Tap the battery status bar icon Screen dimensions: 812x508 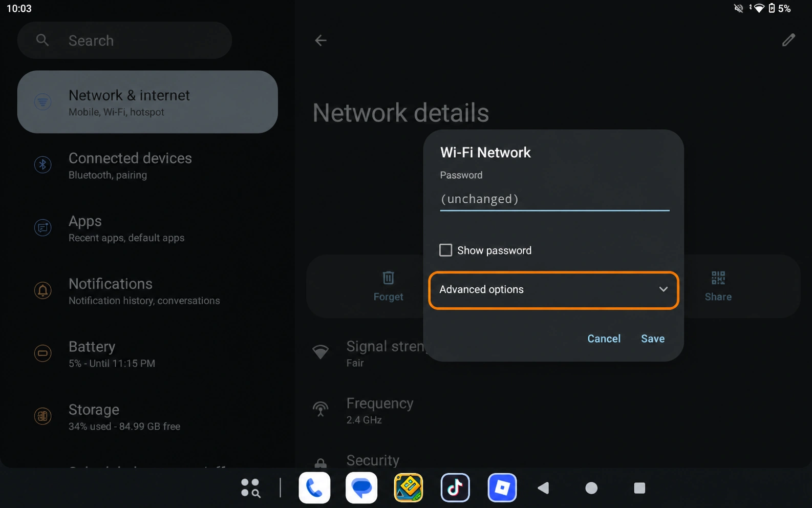click(772, 8)
